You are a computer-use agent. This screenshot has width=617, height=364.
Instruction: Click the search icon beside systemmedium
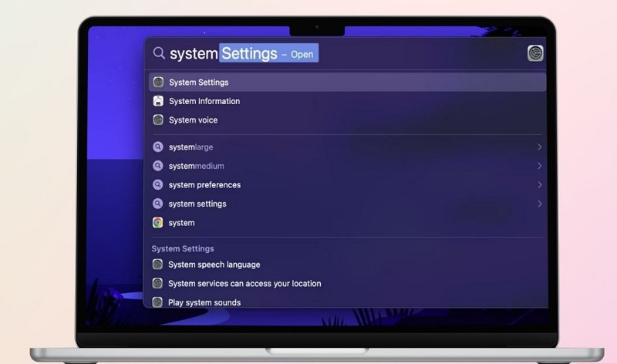pyautogui.click(x=158, y=166)
